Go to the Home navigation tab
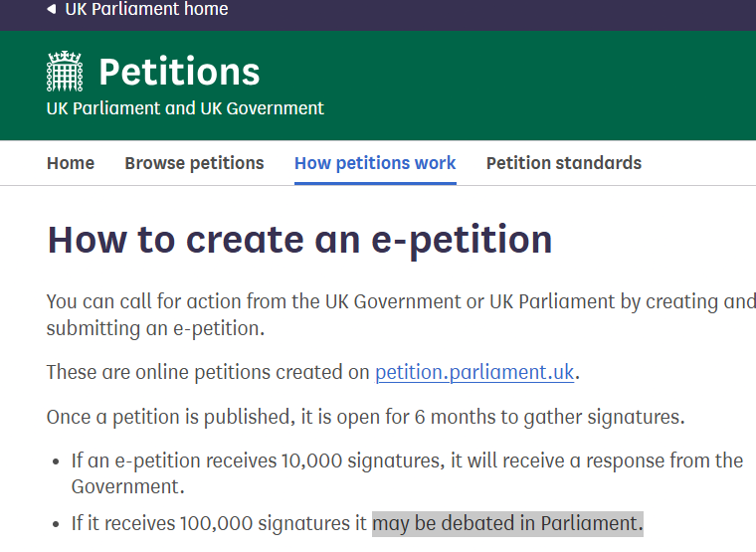The image size is (756, 552). [71, 163]
